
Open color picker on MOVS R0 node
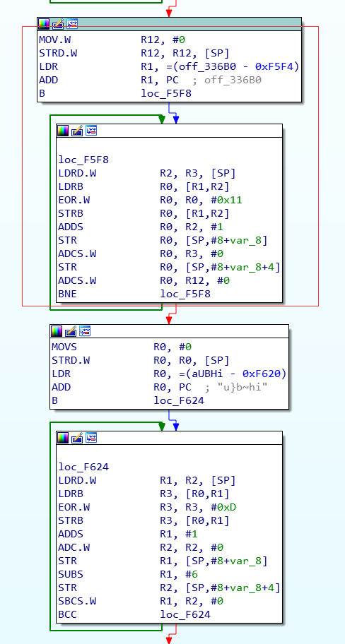[57, 331]
